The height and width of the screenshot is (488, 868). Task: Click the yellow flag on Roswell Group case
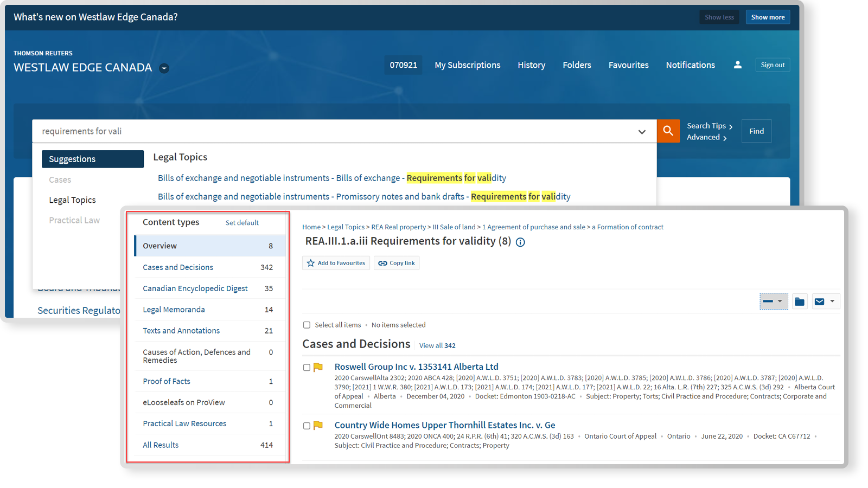point(318,367)
